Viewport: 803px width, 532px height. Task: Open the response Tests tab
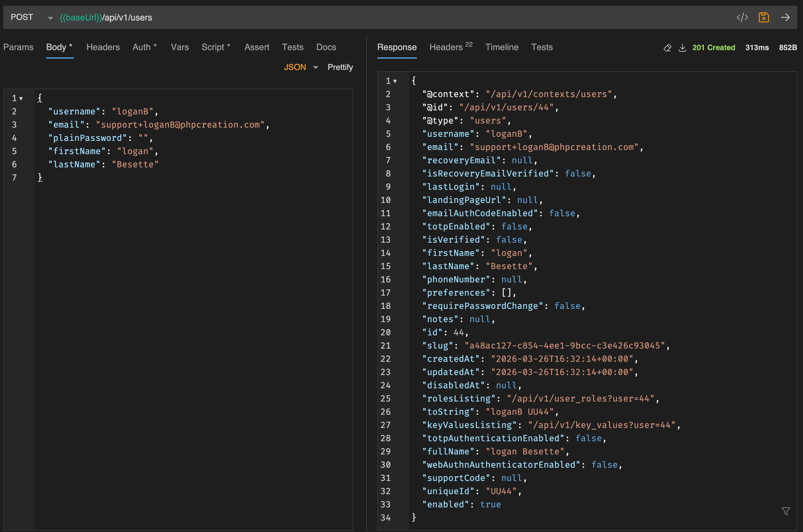click(x=542, y=47)
